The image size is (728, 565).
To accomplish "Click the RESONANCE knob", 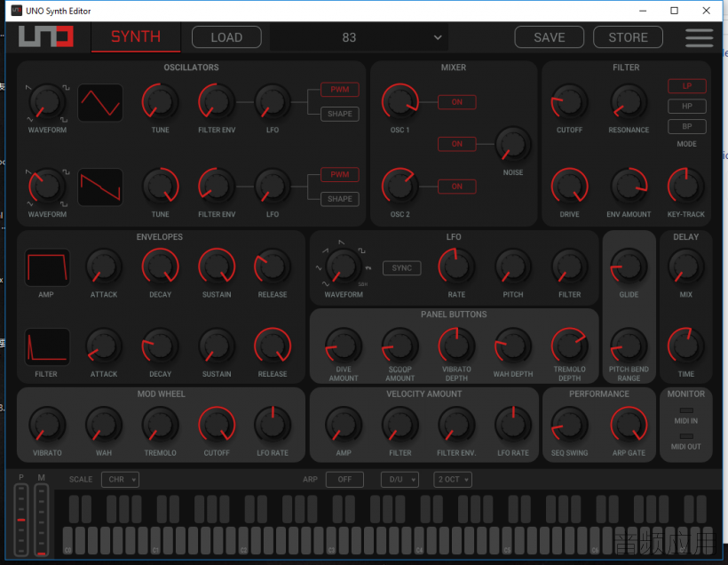I will click(629, 102).
